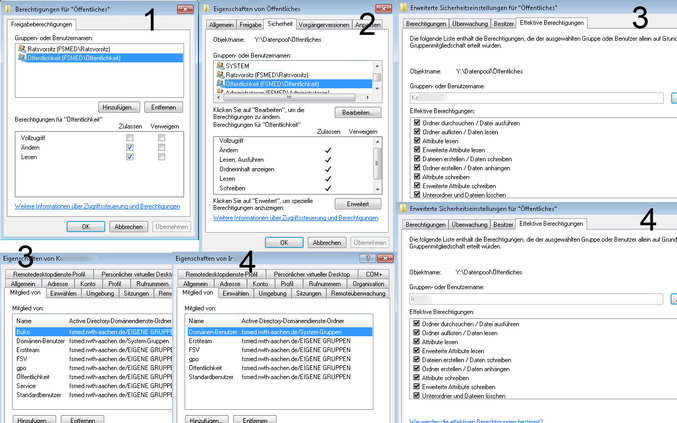Confirm Berechtigungen window with OK

pyautogui.click(x=86, y=227)
